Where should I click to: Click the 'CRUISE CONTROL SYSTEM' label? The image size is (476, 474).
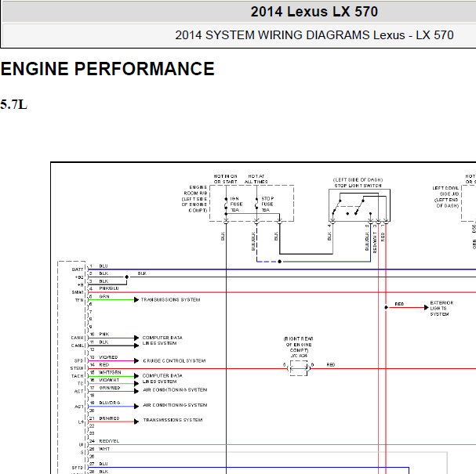pos(174,361)
